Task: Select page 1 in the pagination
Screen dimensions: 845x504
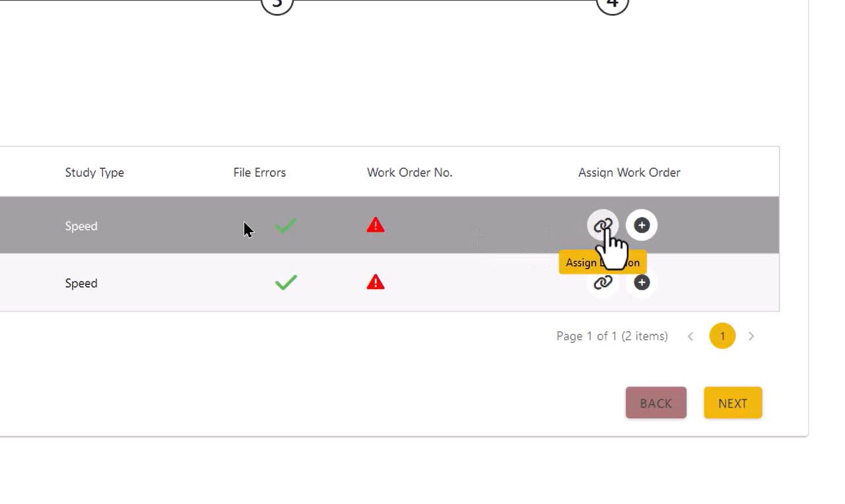Action: point(722,336)
